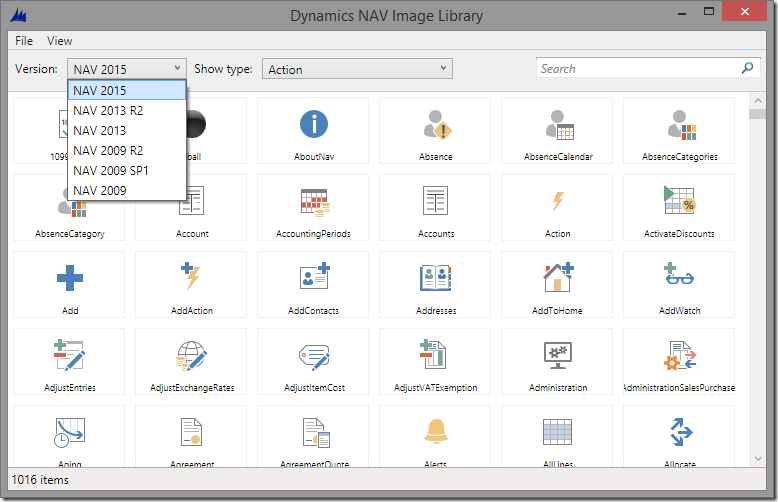Select the Agreement document icon
This screenshot has height=502, width=778.
[x=191, y=432]
